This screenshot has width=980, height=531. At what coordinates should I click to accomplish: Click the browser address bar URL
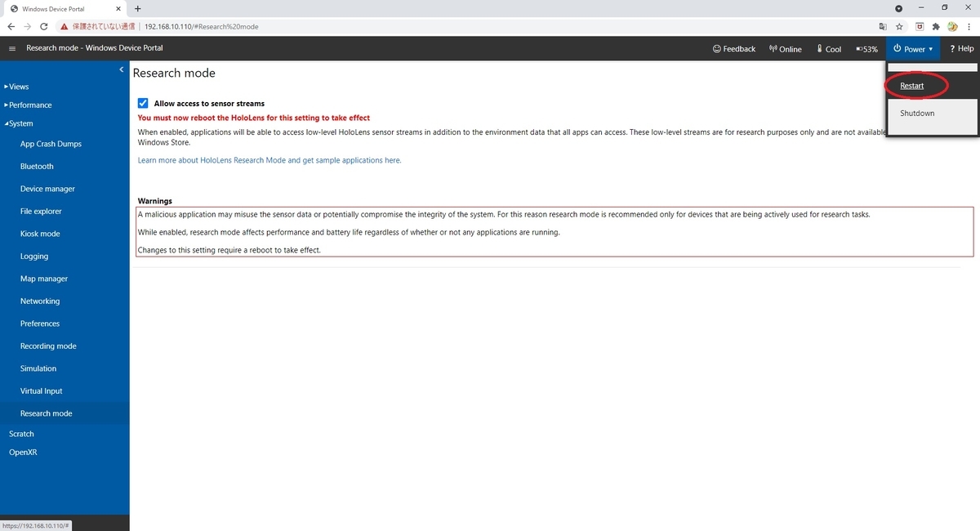pyautogui.click(x=201, y=26)
